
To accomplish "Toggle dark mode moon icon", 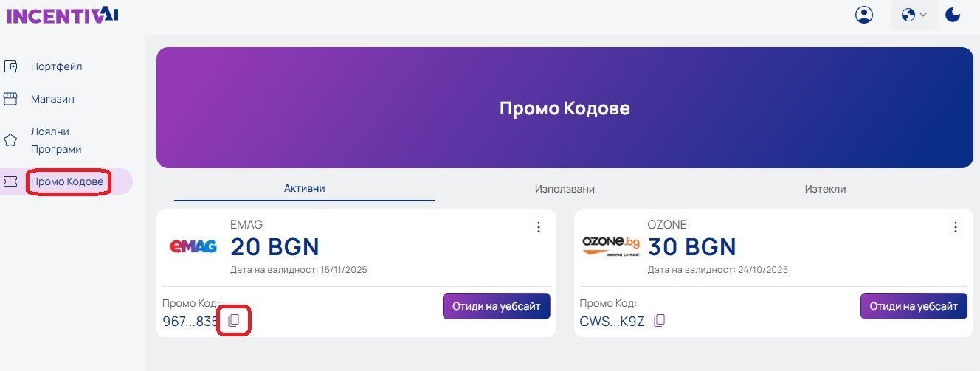I will tap(953, 15).
